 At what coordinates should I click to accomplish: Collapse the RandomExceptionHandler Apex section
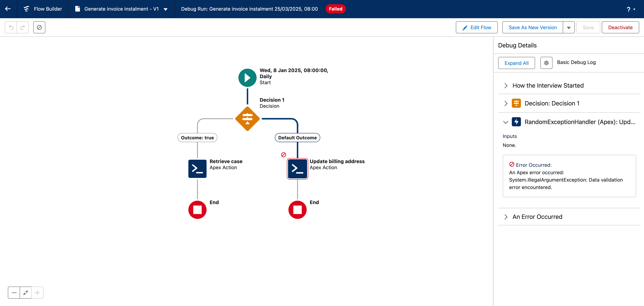click(x=506, y=122)
